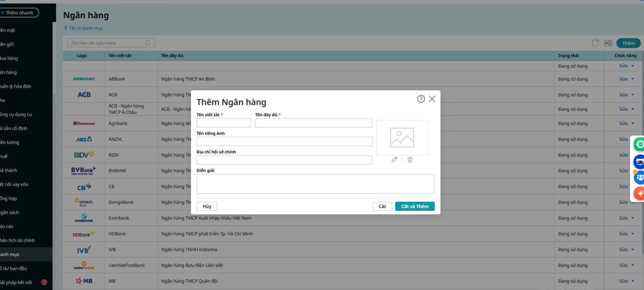
Task: Go back to Tất cả danh mục
Action: click(84, 28)
